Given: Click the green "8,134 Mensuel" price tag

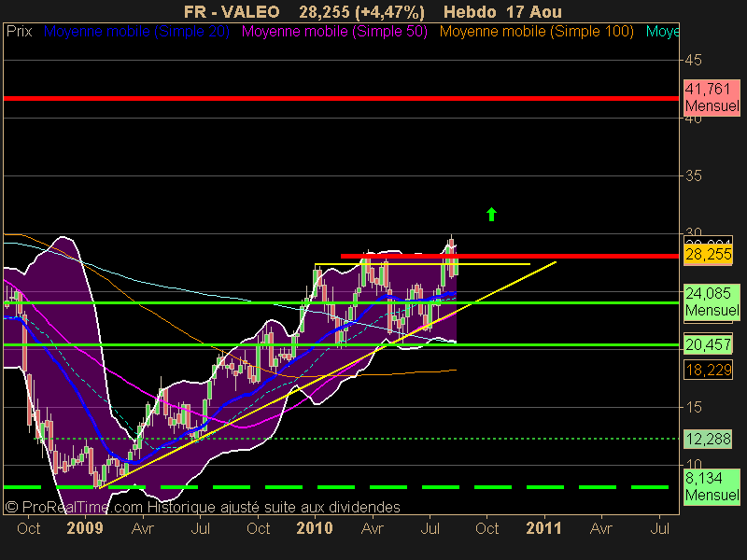Looking at the screenshot, I should 712,486.
